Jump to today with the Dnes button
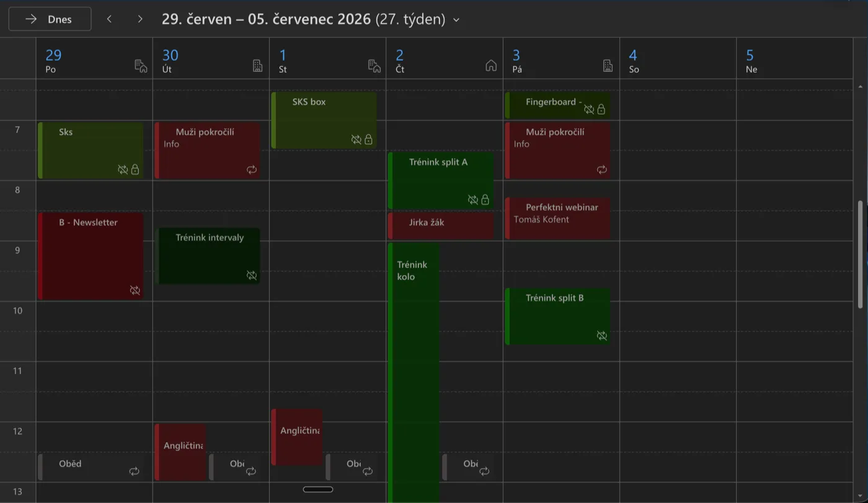The width and height of the screenshot is (868, 503). 50,19
